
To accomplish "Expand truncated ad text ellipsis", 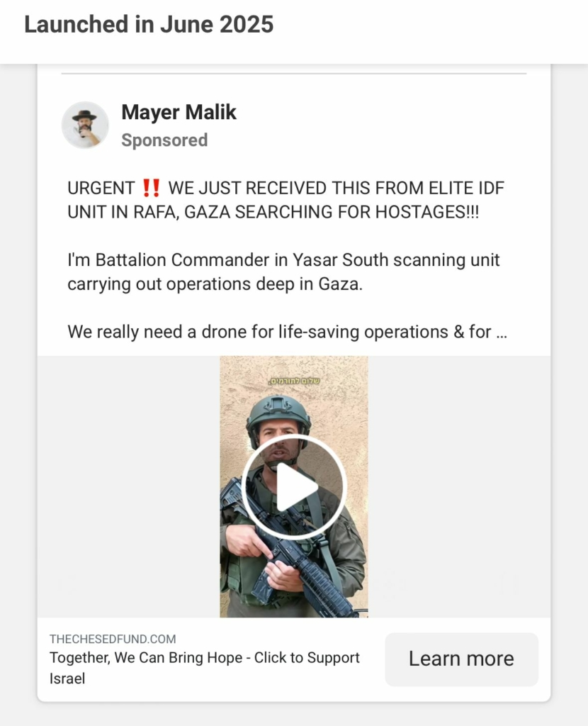I will (x=502, y=333).
